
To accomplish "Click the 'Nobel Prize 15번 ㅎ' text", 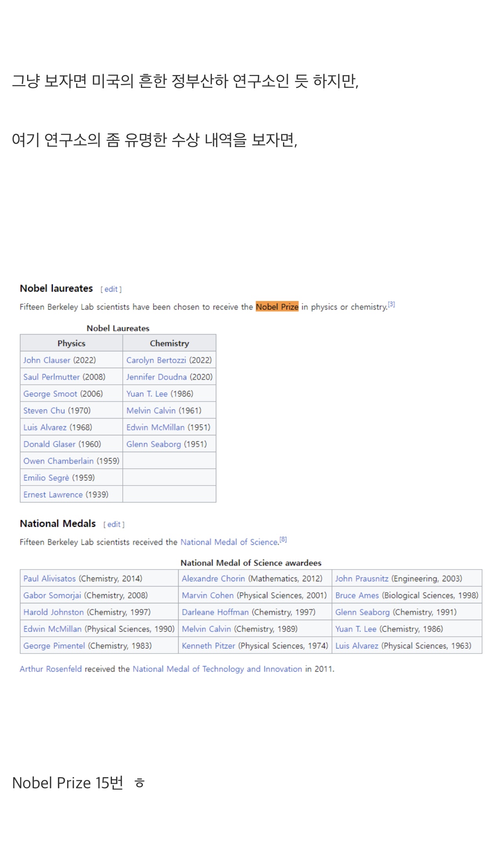I will (x=79, y=783).
